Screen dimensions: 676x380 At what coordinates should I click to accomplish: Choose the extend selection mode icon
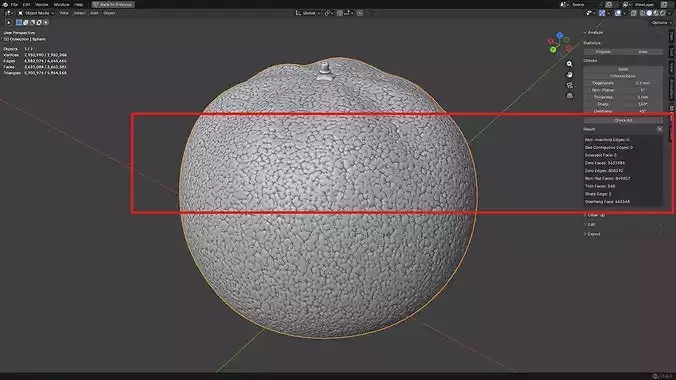(x=25, y=22)
